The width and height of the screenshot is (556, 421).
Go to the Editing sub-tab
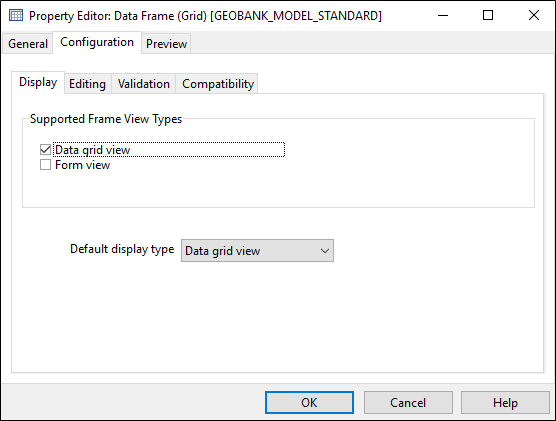pyautogui.click(x=88, y=84)
